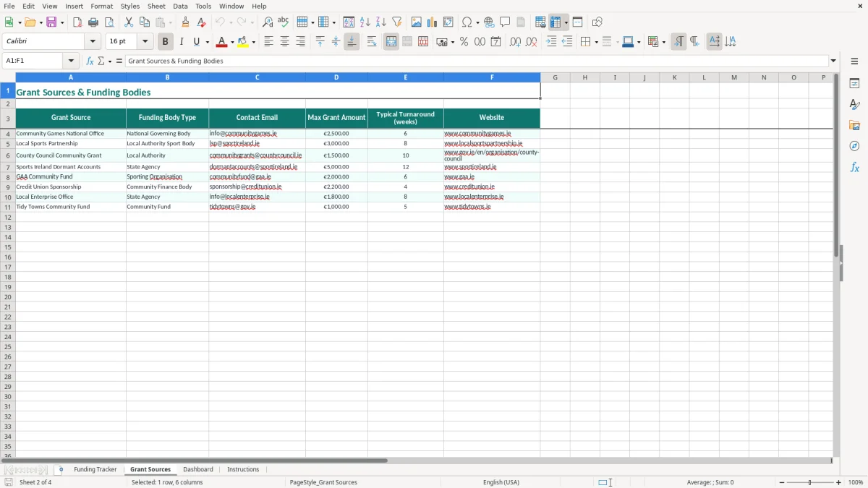Open sidebar Properties panel
This screenshot has width=868, height=488.
854,83
